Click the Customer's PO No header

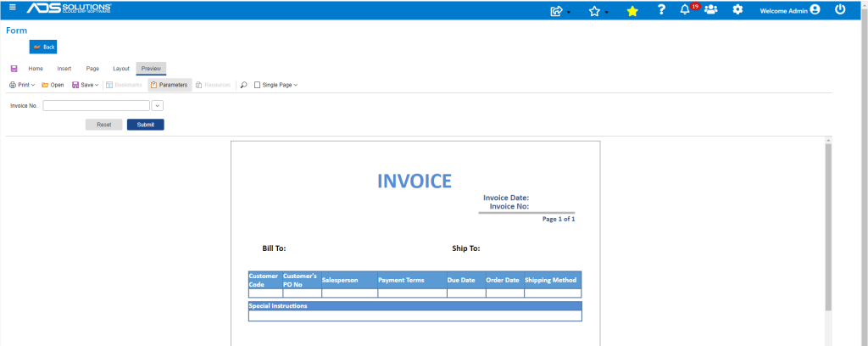(x=303, y=280)
